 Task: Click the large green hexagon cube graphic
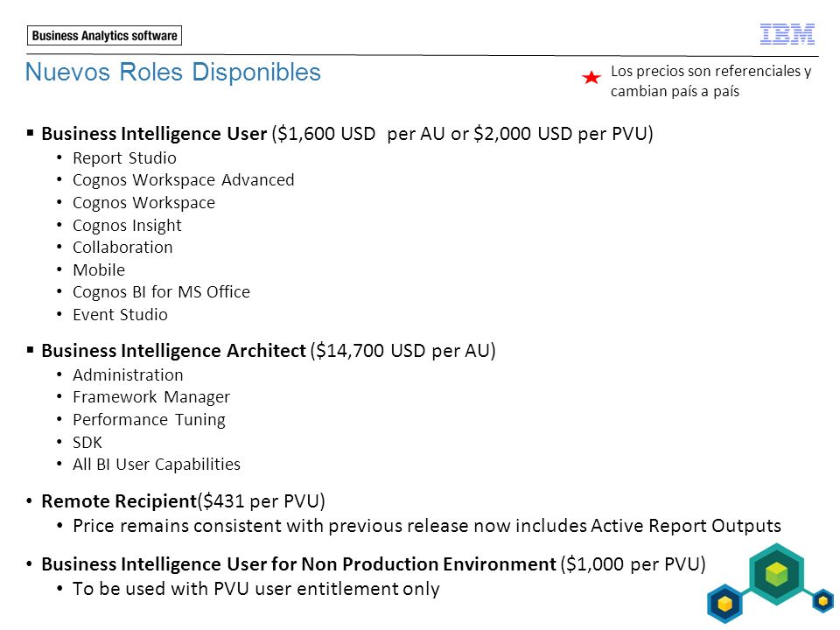776,574
